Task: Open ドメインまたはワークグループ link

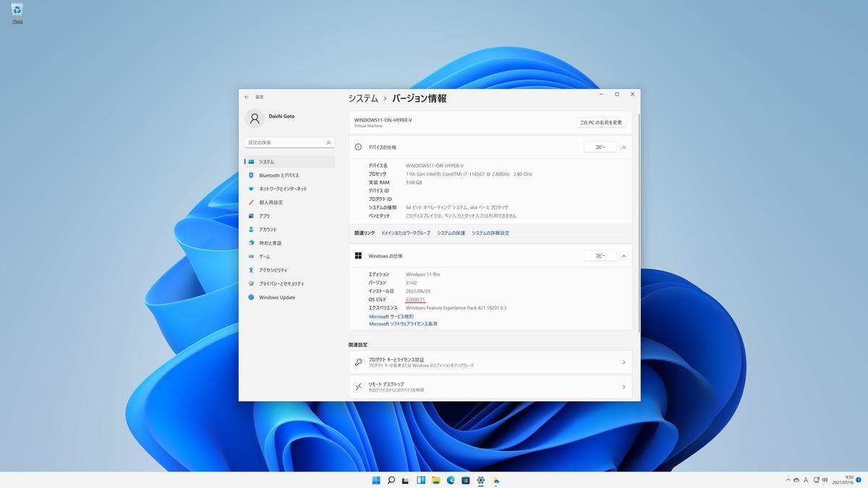Action: tap(406, 233)
